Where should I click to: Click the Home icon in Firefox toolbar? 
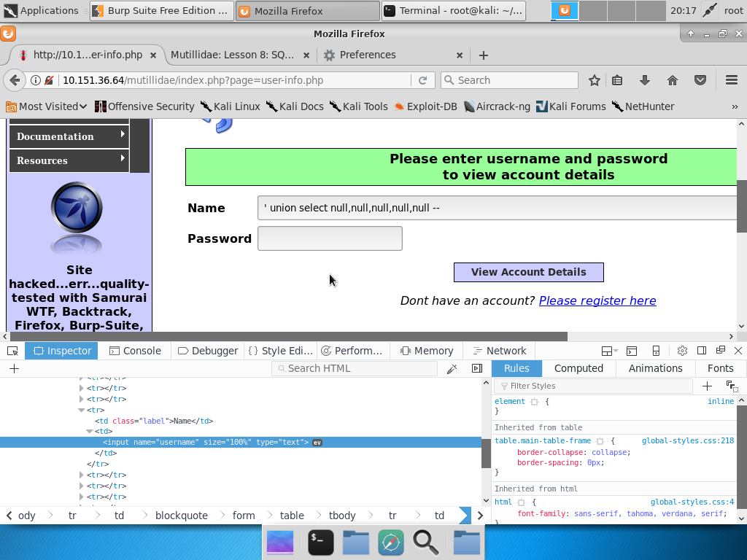pyautogui.click(x=673, y=80)
